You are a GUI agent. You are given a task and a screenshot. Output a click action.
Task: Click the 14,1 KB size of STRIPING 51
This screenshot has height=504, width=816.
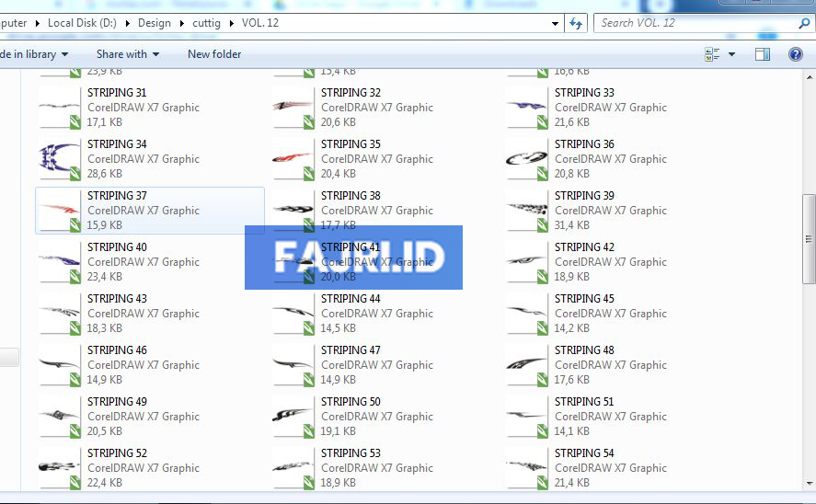(572, 431)
